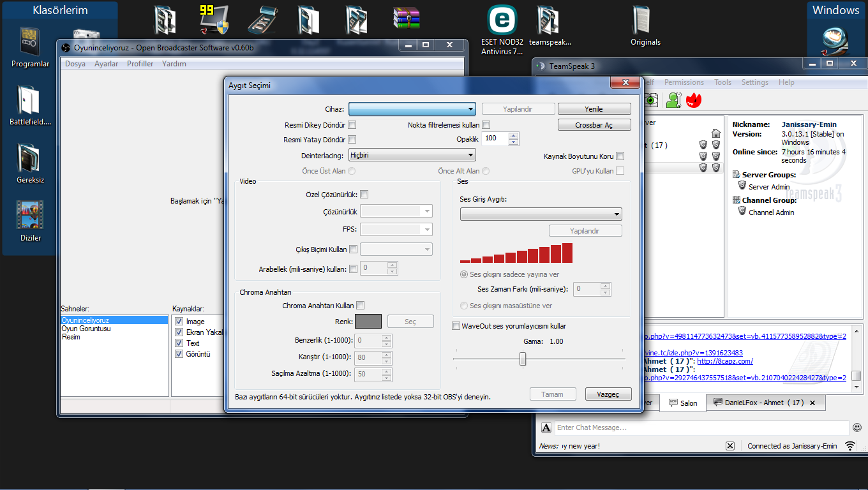Click the Crossbar Aç button

(x=594, y=125)
